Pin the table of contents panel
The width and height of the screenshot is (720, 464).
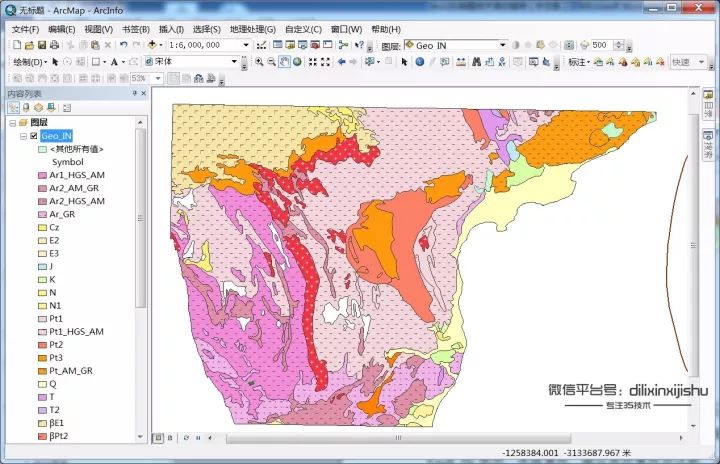[x=135, y=93]
